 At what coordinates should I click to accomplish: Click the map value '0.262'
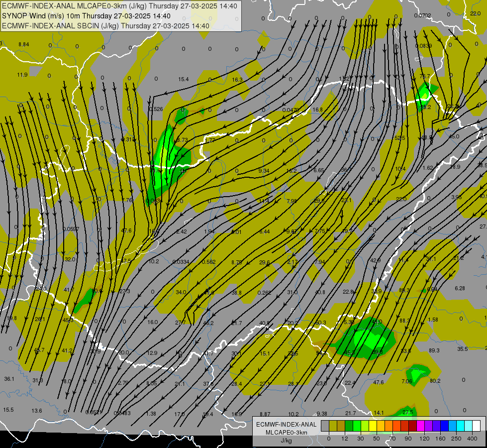pos(264,293)
